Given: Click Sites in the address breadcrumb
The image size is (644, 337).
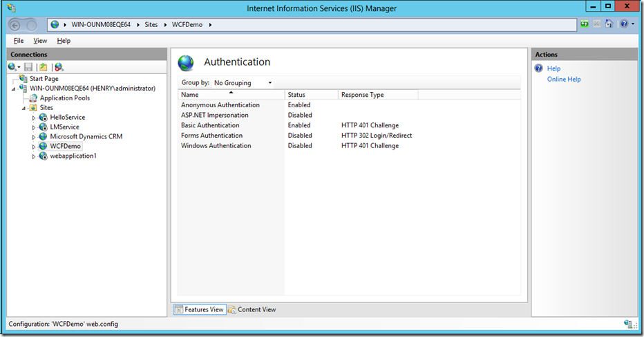Looking at the screenshot, I should [151, 25].
